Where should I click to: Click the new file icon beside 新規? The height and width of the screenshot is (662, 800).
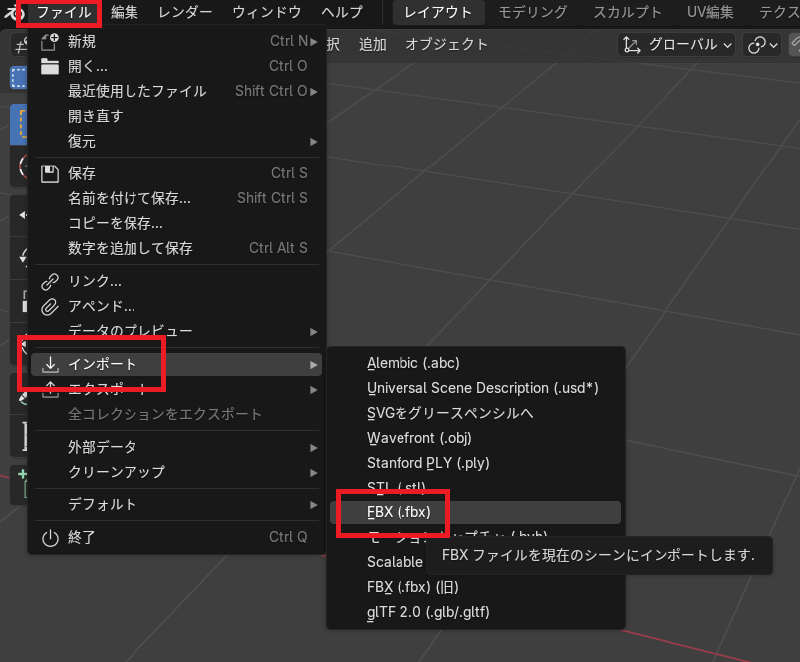pyautogui.click(x=50, y=41)
